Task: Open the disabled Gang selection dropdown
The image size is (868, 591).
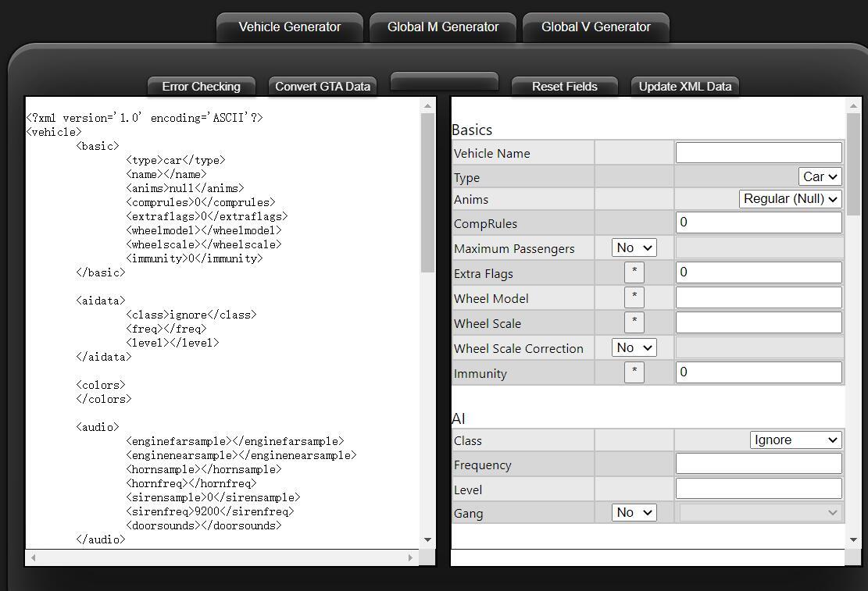Action: click(761, 512)
